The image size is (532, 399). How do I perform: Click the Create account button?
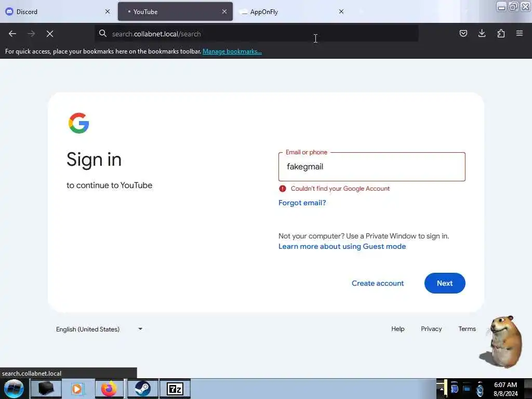click(378, 283)
